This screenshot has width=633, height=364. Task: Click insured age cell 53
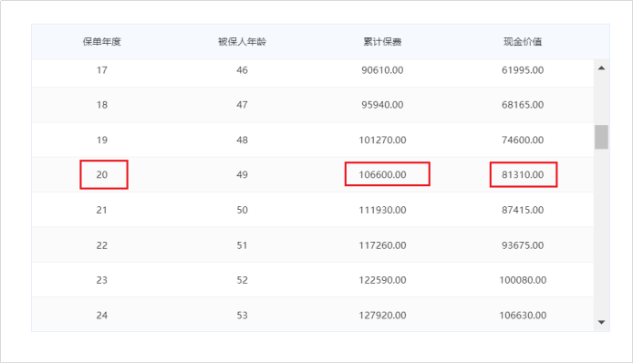pos(243,316)
